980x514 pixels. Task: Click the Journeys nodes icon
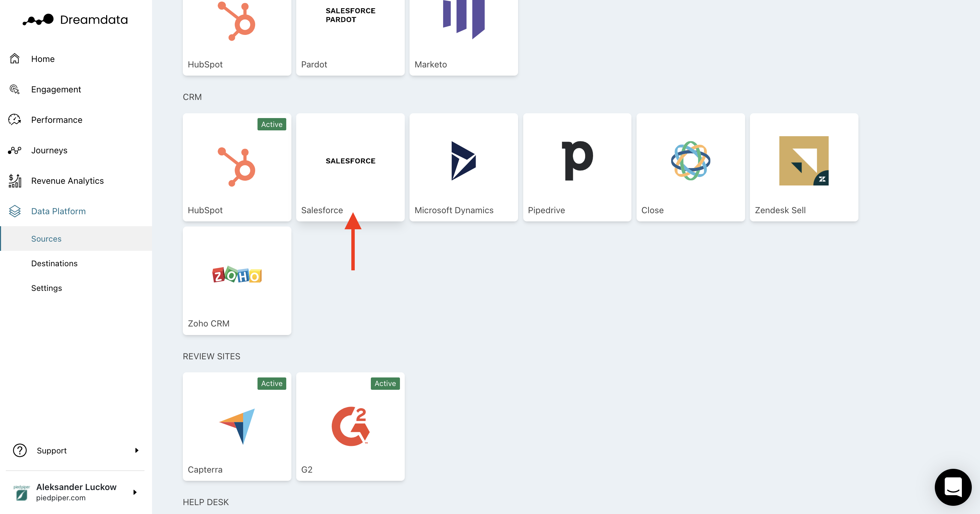point(14,150)
